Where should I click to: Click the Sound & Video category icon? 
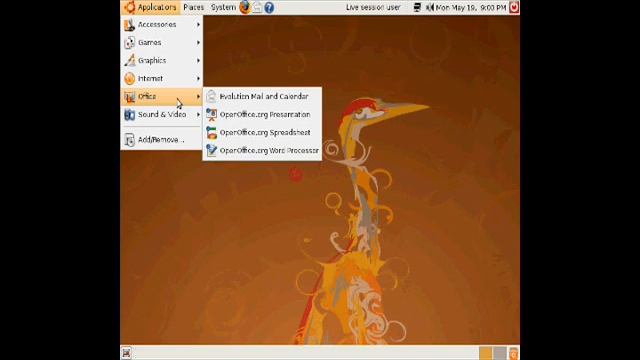[x=129, y=115]
